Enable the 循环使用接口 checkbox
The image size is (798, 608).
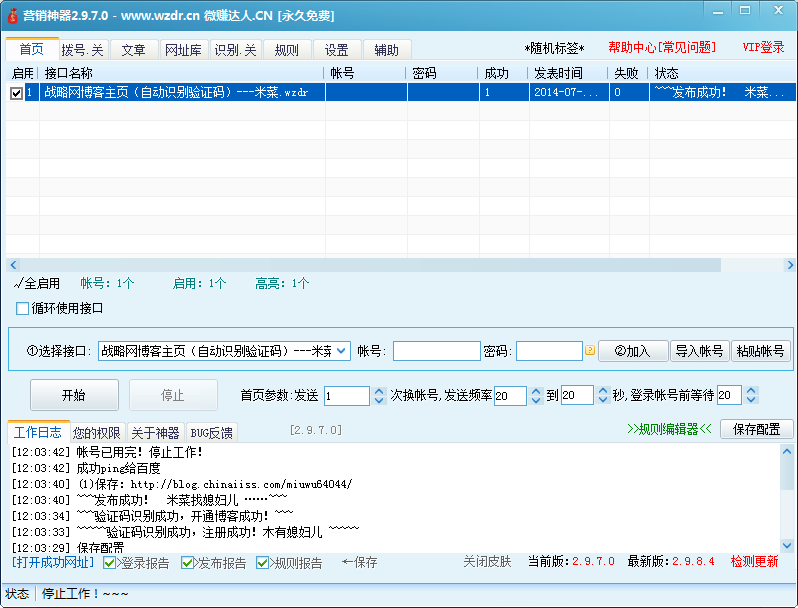23,308
